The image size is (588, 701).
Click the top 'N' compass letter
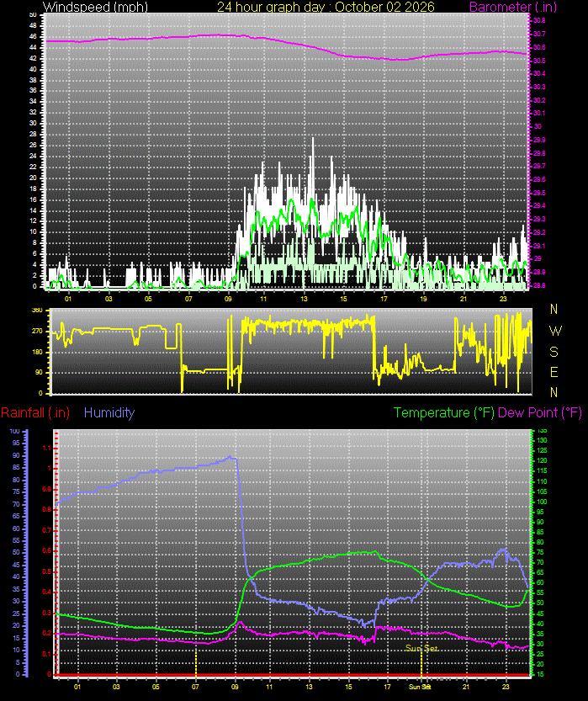[554, 309]
